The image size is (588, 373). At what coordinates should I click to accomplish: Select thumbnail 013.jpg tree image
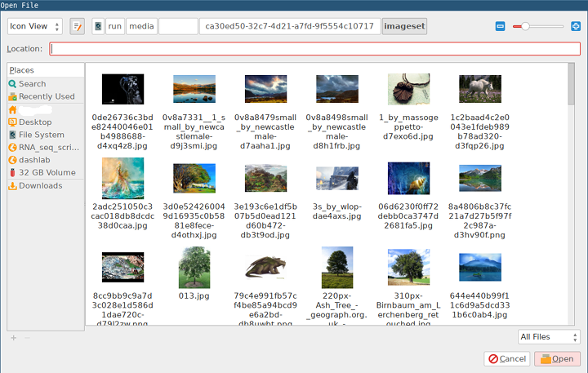[194, 267]
